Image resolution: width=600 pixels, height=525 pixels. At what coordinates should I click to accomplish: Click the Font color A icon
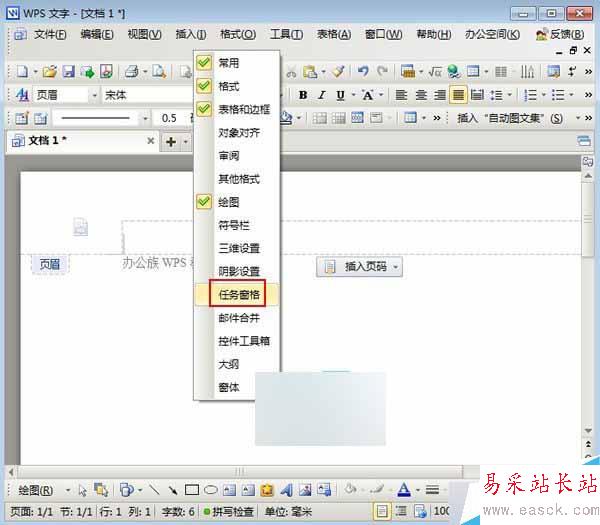point(404,489)
